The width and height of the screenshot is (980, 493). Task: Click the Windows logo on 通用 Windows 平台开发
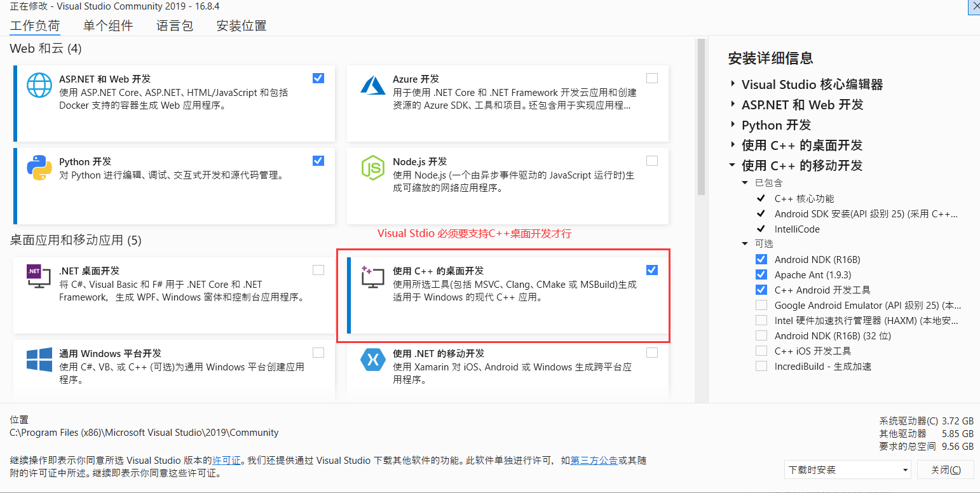point(39,360)
